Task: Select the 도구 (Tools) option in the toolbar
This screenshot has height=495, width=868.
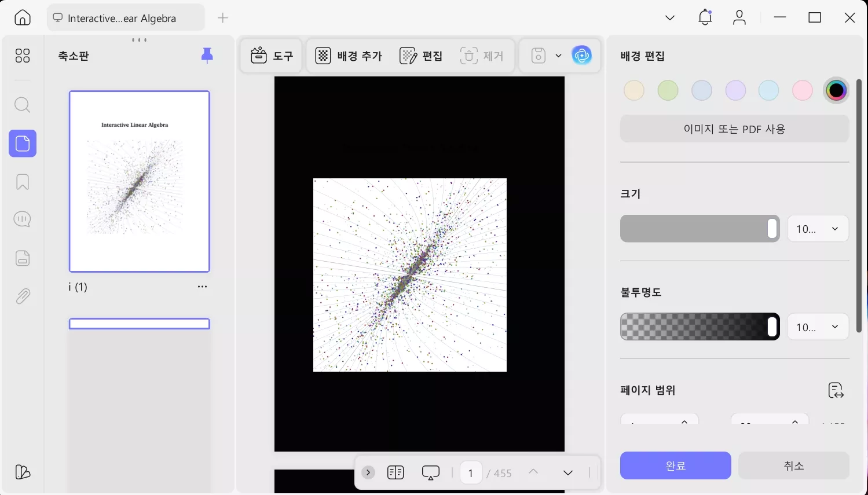Action: [x=271, y=55]
